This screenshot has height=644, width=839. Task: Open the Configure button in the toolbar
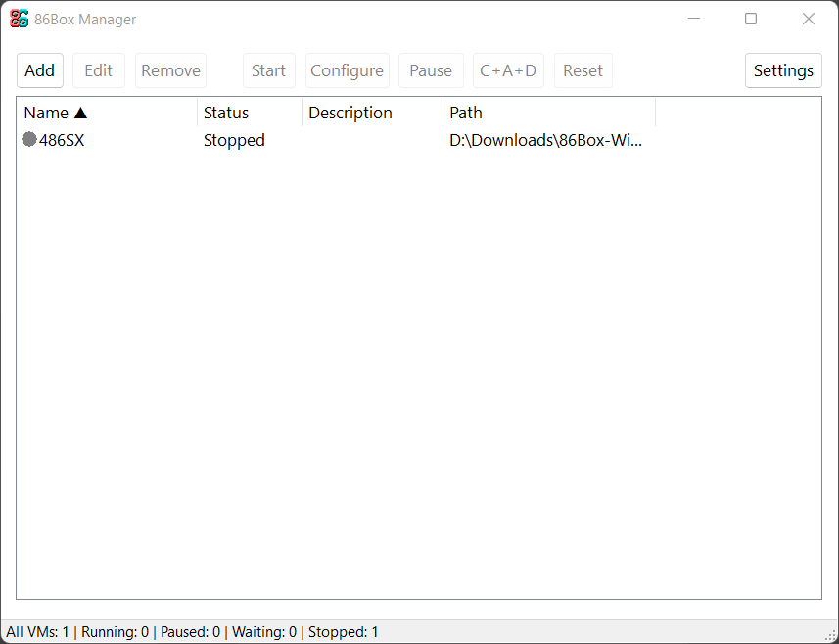click(x=347, y=70)
